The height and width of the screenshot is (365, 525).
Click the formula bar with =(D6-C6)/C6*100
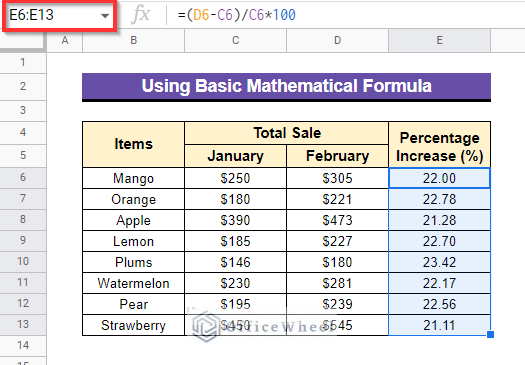coord(345,15)
